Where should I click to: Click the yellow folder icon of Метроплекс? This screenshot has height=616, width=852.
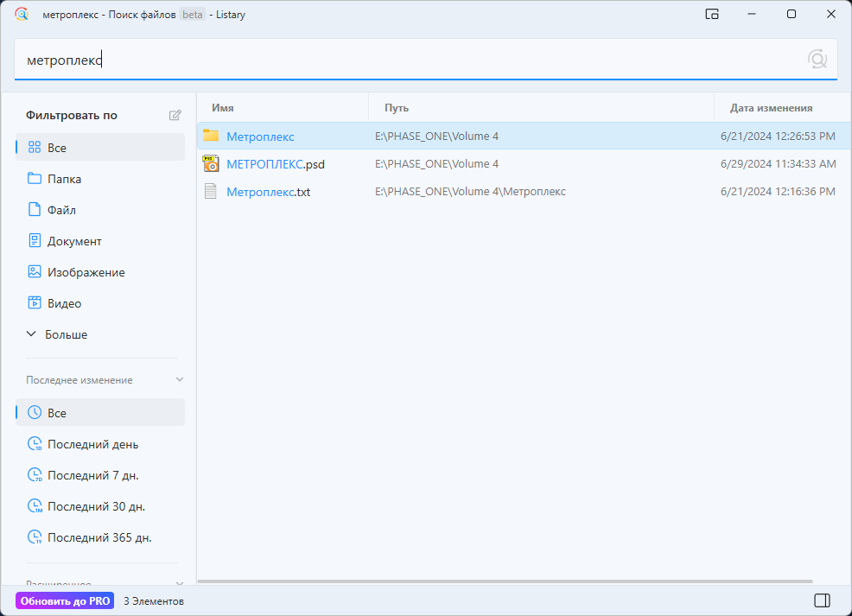click(x=210, y=136)
